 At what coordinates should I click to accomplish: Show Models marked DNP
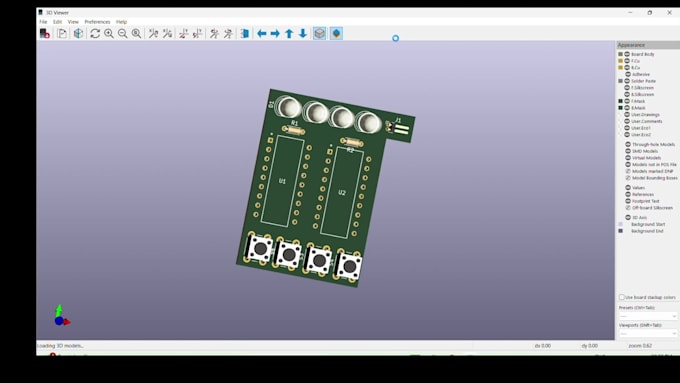pos(628,171)
